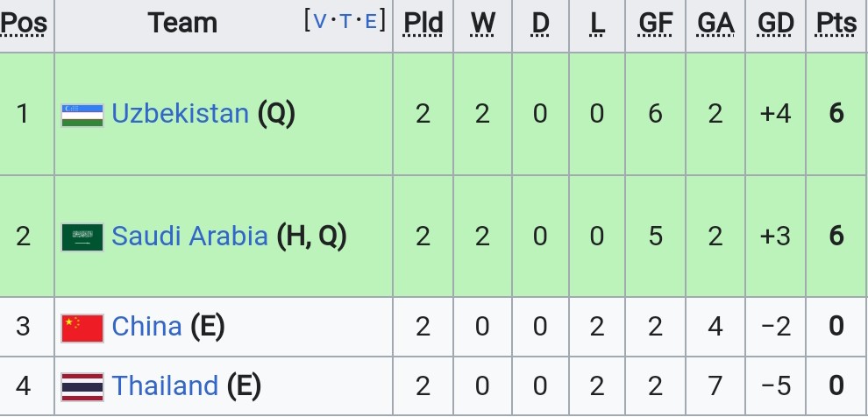The height and width of the screenshot is (417, 868).
Task: Click the Thailand flag icon
Action: pyautogui.click(x=82, y=386)
